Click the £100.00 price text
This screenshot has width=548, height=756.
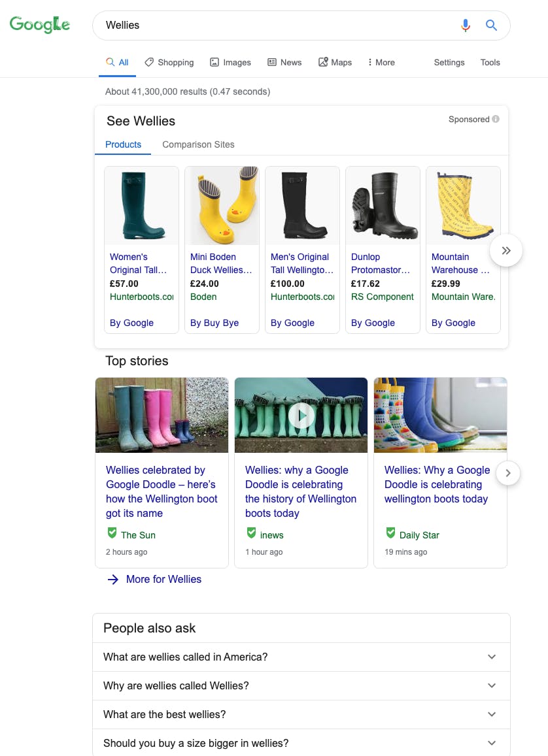pyautogui.click(x=288, y=284)
